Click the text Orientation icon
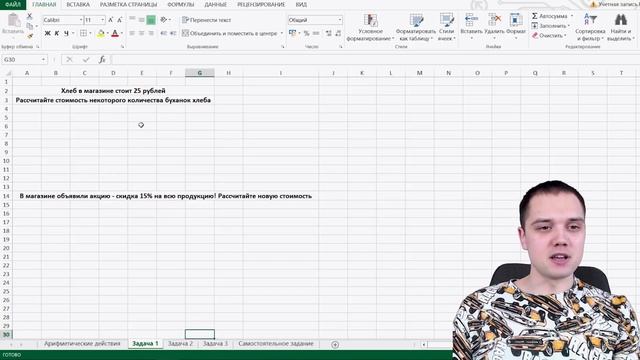This screenshot has height=360, width=640. click(164, 20)
